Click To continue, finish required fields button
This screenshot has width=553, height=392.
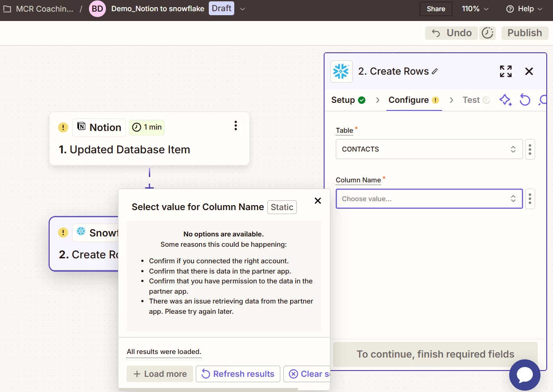pyautogui.click(x=435, y=354)
